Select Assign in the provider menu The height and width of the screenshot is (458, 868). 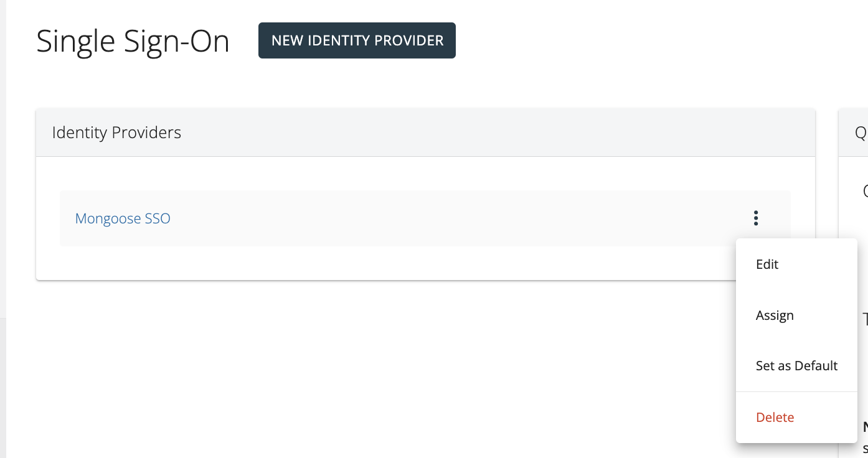click(775, 315)
